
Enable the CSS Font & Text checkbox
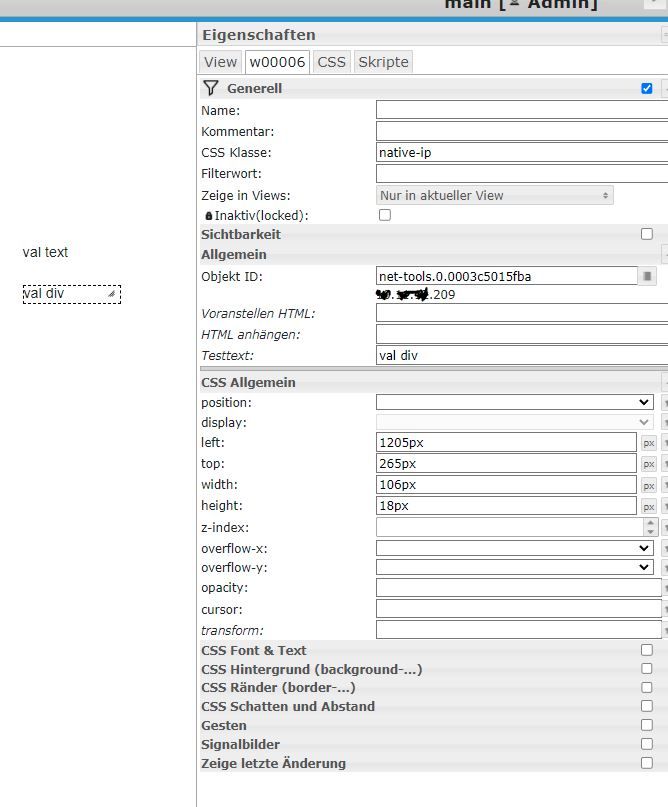647,650
